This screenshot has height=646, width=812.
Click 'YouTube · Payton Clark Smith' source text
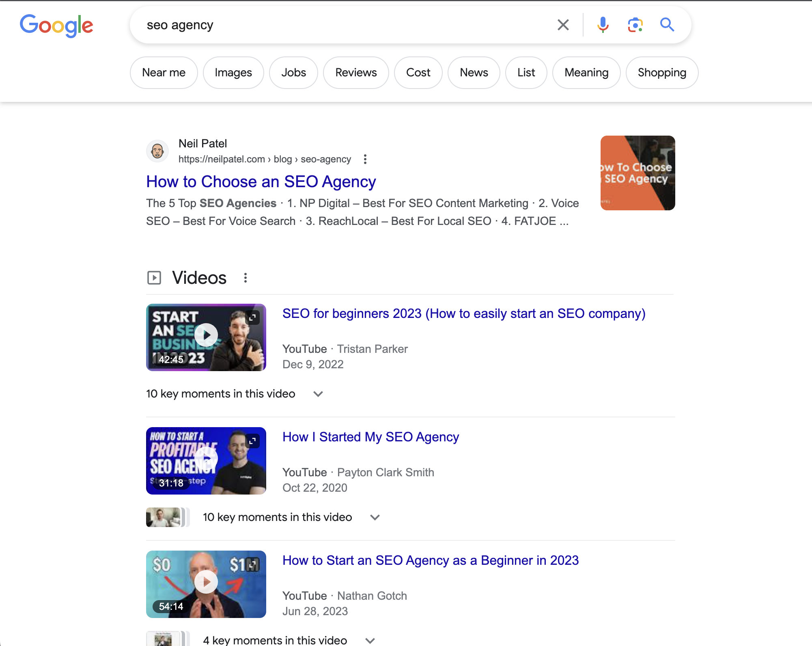(358, 472)
